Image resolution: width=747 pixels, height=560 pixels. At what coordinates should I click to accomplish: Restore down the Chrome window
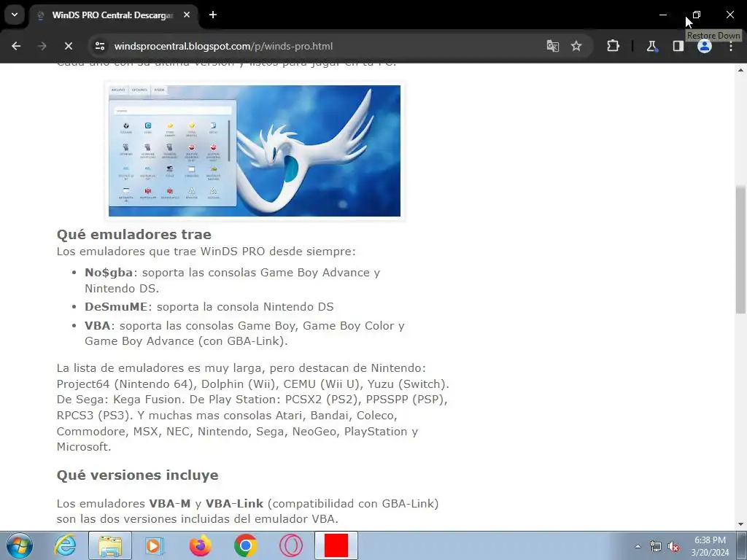tap(697, 15)
